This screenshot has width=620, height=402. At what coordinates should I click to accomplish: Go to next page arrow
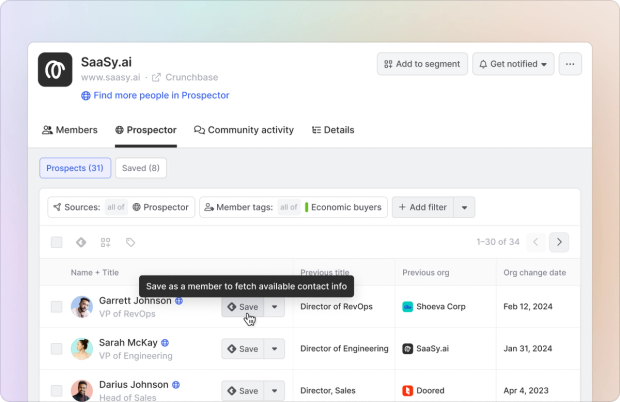point(559,242)
